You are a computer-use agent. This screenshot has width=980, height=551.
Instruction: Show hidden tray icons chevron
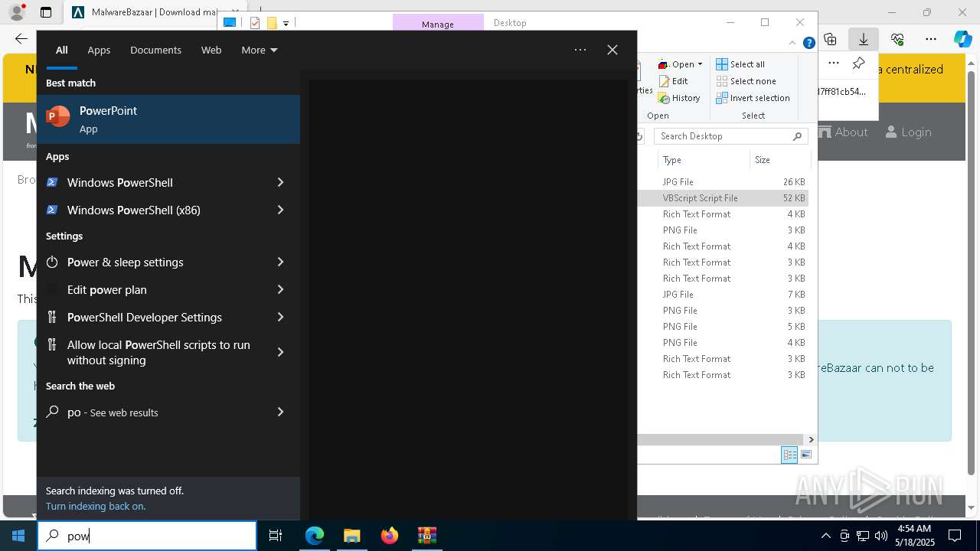coord(826,536)
